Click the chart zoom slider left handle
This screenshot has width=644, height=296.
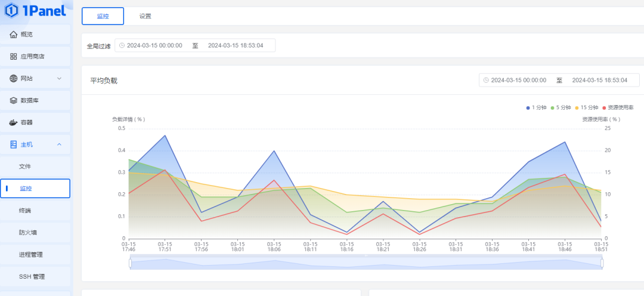(130, 263)
